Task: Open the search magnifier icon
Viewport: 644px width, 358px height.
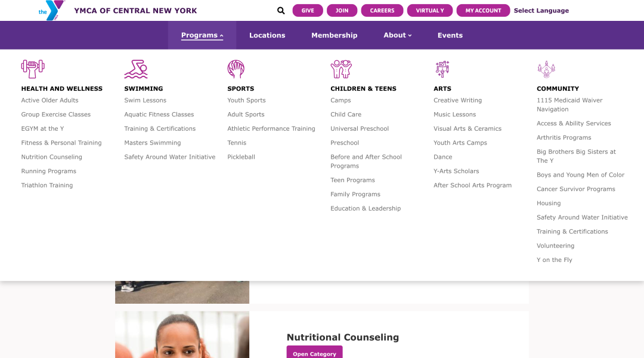Action: [x=281, y=11]
